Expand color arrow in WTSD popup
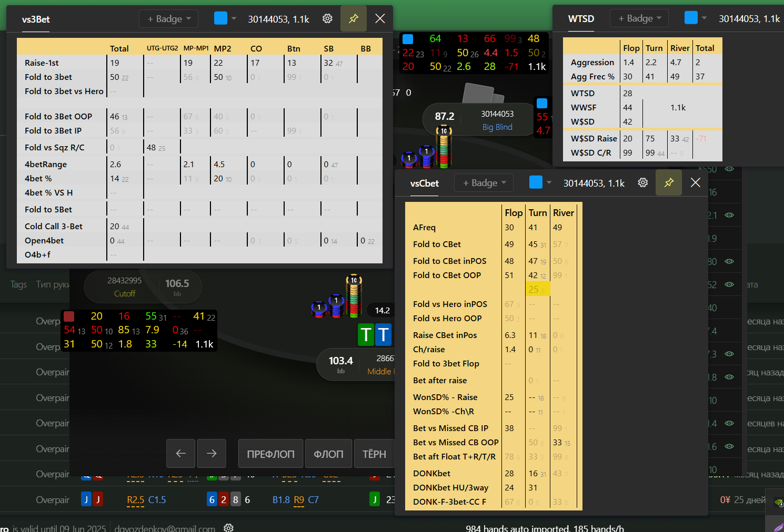 (x=705, y=18)
